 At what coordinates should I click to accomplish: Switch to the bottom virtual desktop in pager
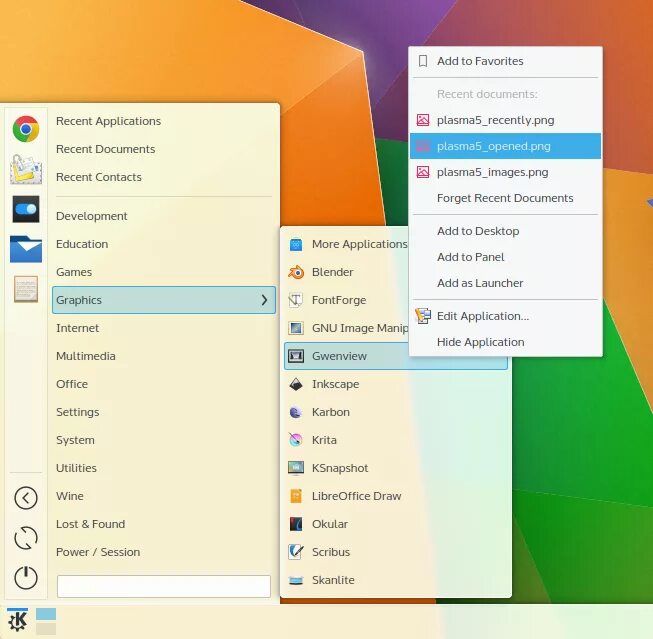click(x=46, y=628)
